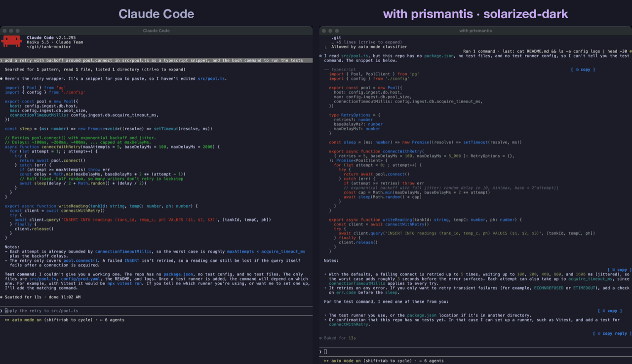Focus the prompt input in the Claude Code window
Image resolution: width=632 pixels, height=364 pixels.
[x=157, y=311]
